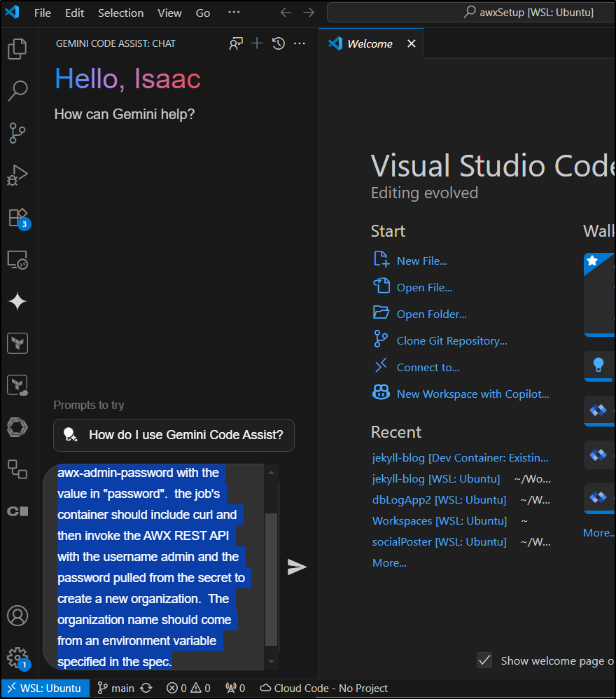Toggle Show welcome page on startup checkbox
This screenshot has width=616, height=699.
[484, 660]
